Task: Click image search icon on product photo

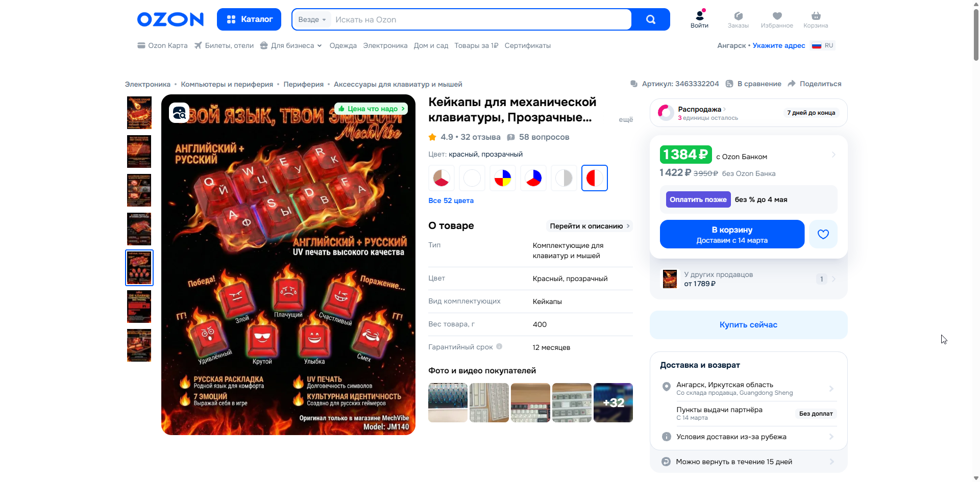Action: pyautogui.click(x=180, y=113)
